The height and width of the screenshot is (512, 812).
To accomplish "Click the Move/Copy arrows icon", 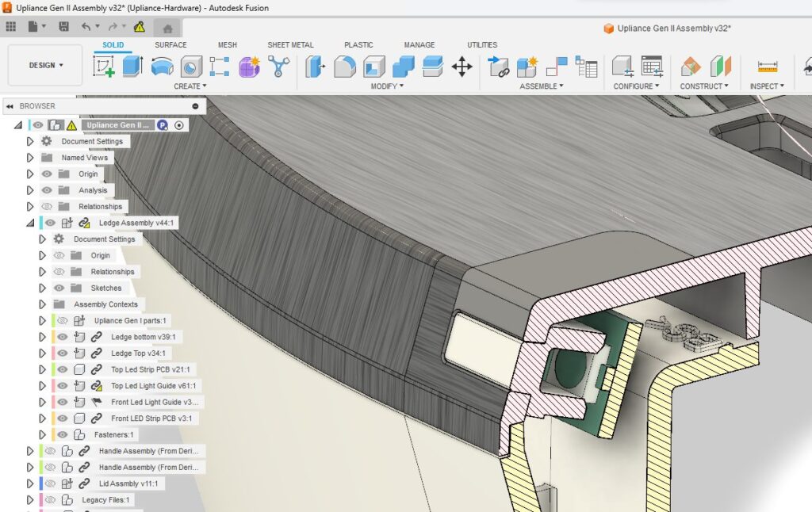I will (x=462, y=67).
